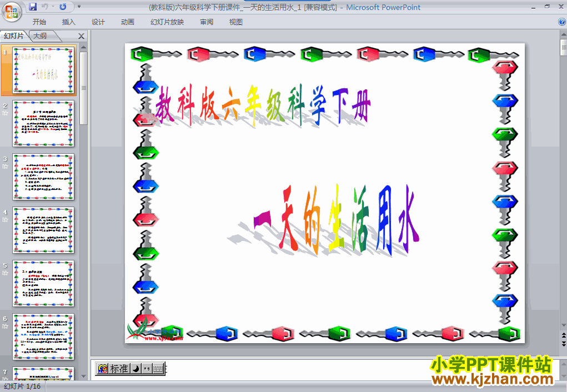Open the 幻灯片放映 ribbon tab
The width and height of the screenshot is (567, 392).
pos(167,22)
